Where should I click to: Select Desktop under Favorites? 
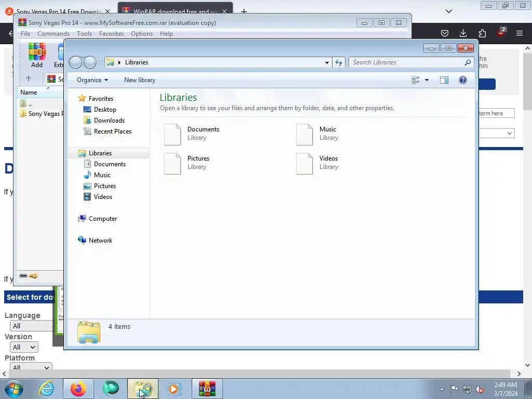tap(105, 110)
